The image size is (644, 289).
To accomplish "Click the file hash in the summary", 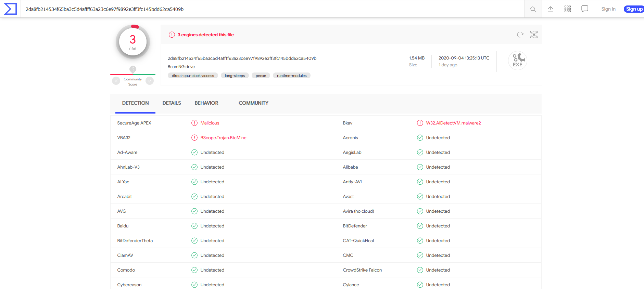I will click(x=242, y=58).
